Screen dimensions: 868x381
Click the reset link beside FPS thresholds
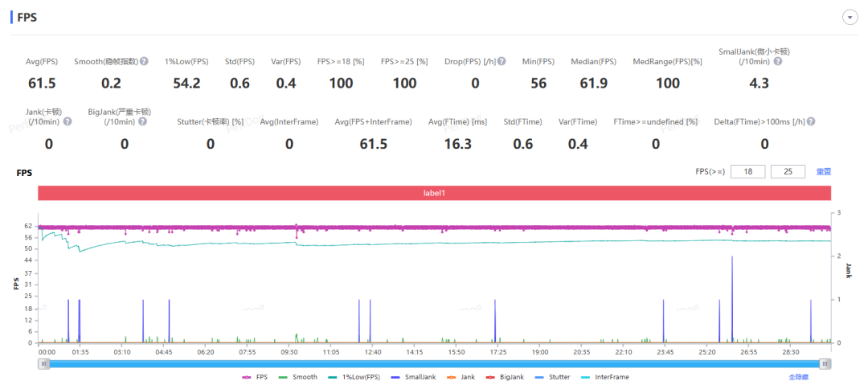(x=823, y=172)
